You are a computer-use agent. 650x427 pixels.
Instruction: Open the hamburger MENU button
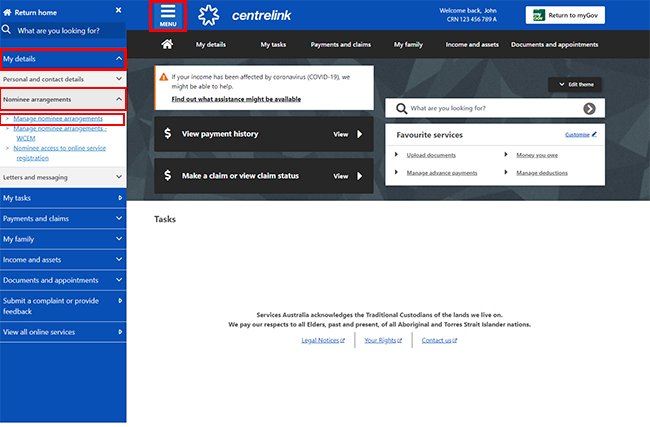pyautogui.click(x=168, y=16)
